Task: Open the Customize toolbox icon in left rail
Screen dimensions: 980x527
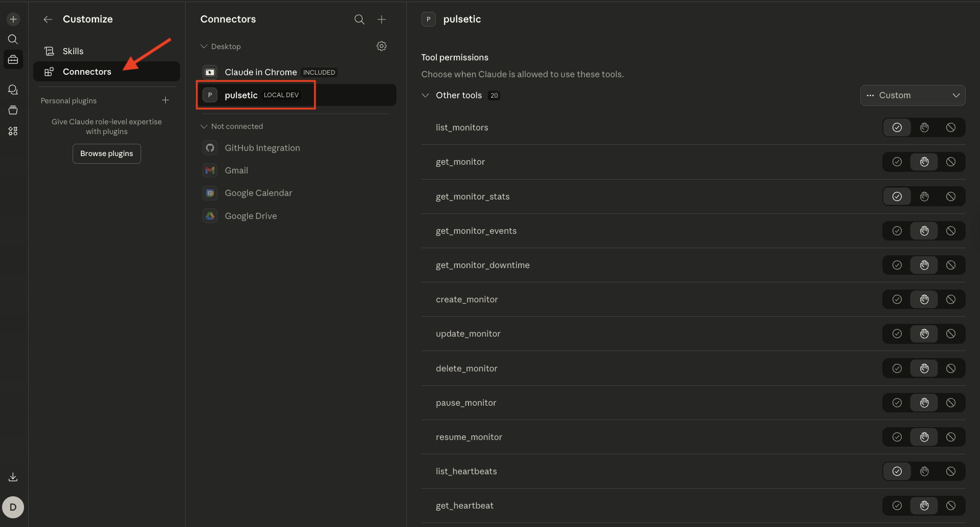Action: [13, 59]
